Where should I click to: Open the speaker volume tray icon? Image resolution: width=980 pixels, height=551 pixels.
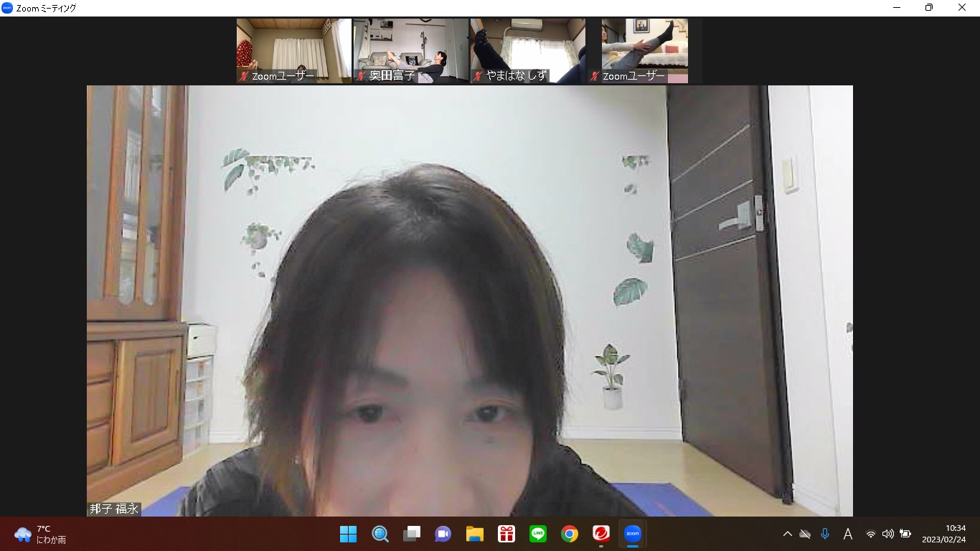coord(888,534)
